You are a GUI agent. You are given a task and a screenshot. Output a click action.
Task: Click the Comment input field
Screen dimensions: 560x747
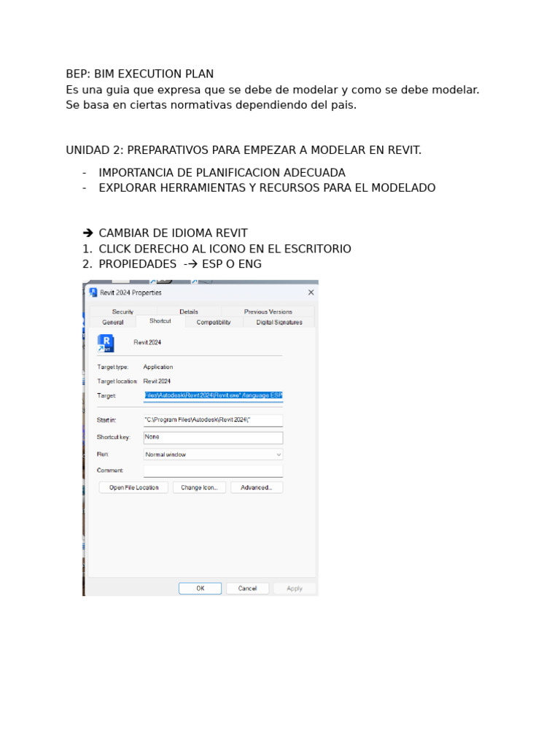(214, 471)
